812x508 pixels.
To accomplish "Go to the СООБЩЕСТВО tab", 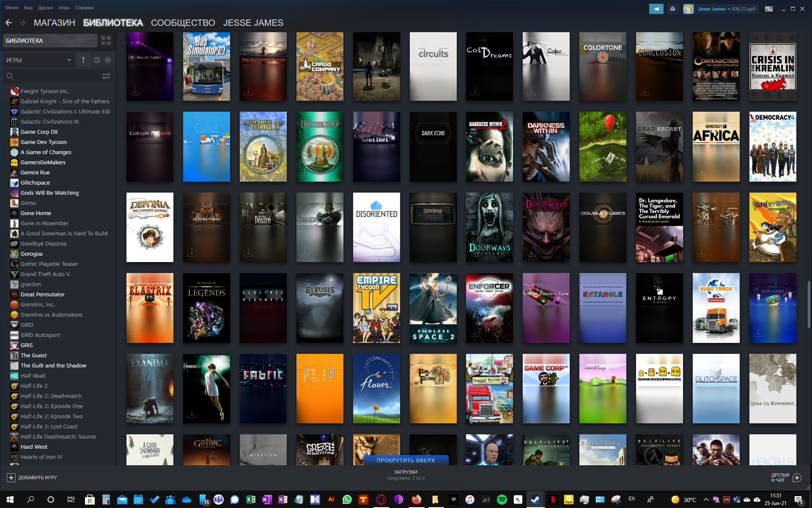I will click(183, 23).
